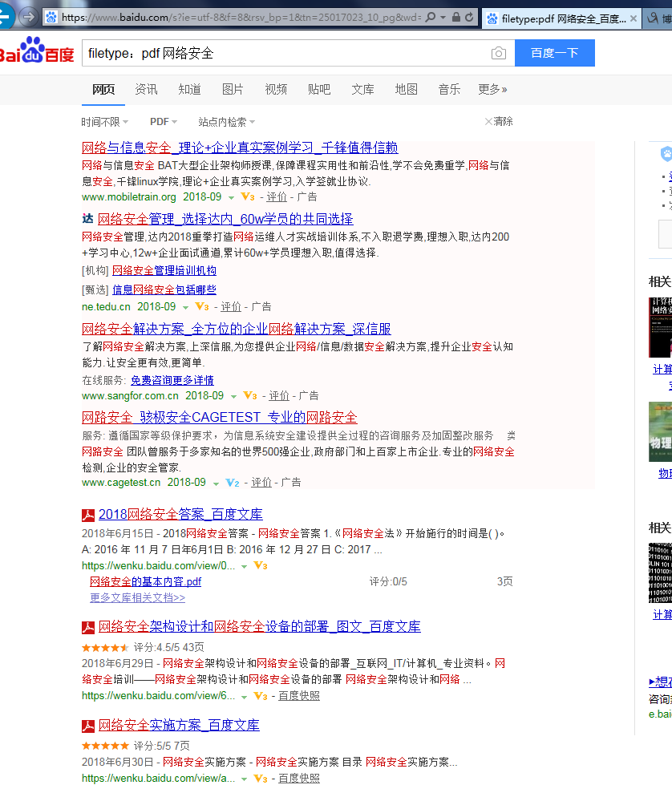Expand the 时间不限 filter dropdown

(x=105, y=122)
